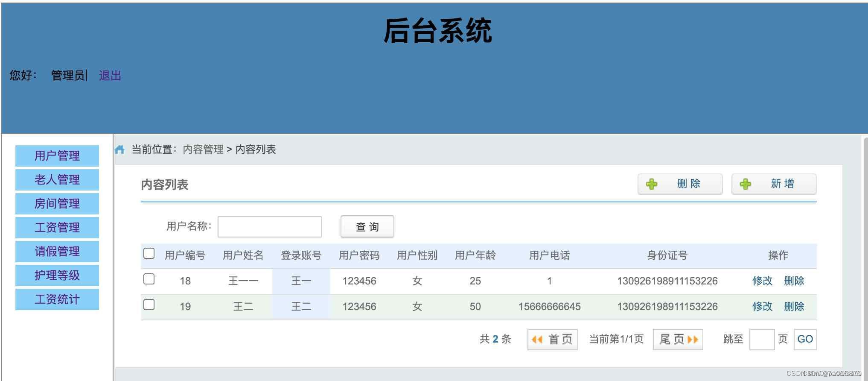Image resolution: width=868 pixels, height=381 pixels.
Task: Click the 尾页 last page button
Action: click(678, 340)
